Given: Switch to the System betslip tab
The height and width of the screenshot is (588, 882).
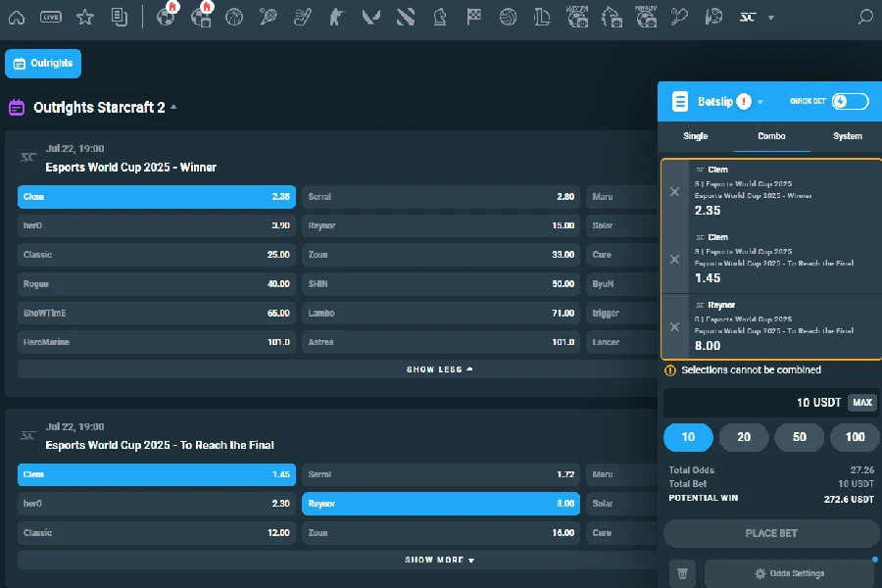Looking at the screenshot, I should click(847, 136).
